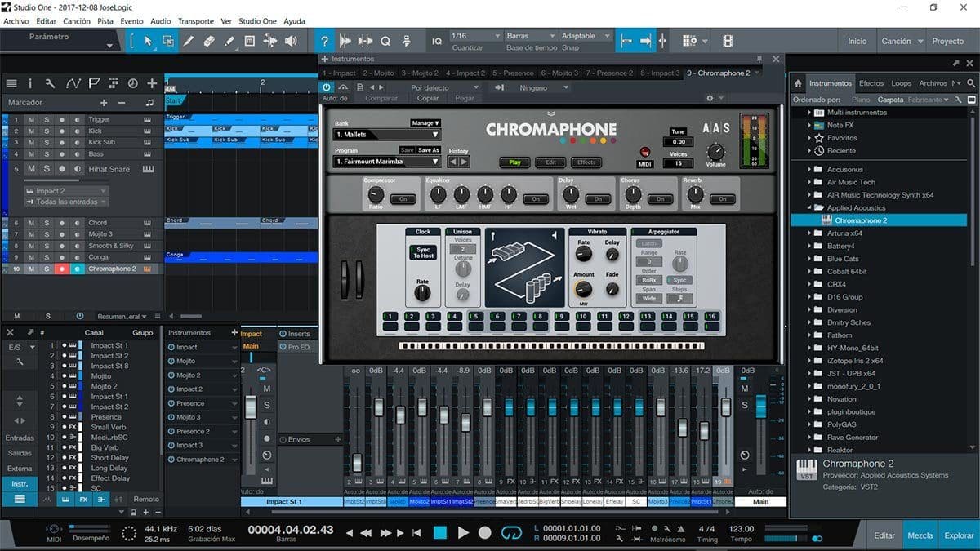The width and height of the screenshot is (980, 551).
Task: Click the Voices value field
Action: click(678, 163)
